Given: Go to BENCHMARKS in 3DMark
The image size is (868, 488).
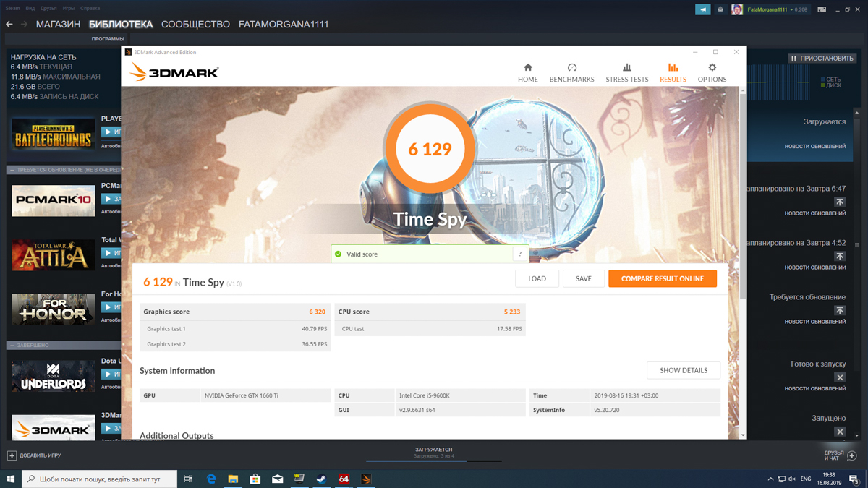Looking at the screenshot, I should pos(571,72).
